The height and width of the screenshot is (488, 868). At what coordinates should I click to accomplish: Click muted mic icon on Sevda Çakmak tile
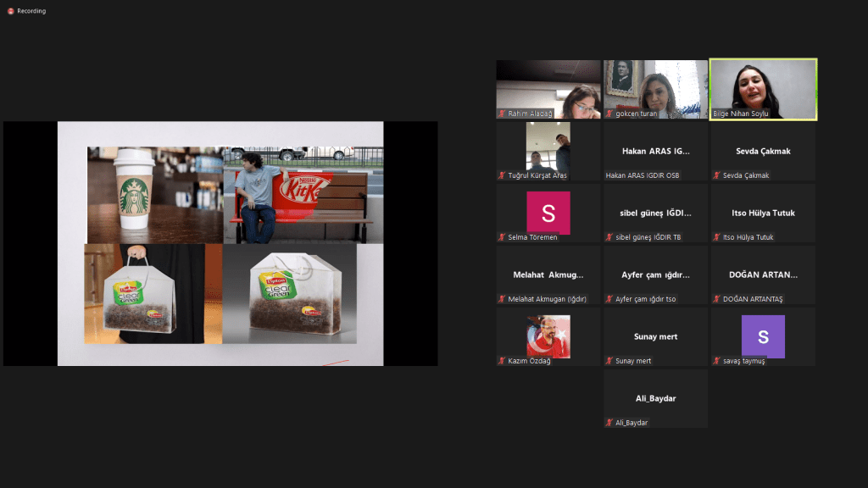(x=717, y=175)
